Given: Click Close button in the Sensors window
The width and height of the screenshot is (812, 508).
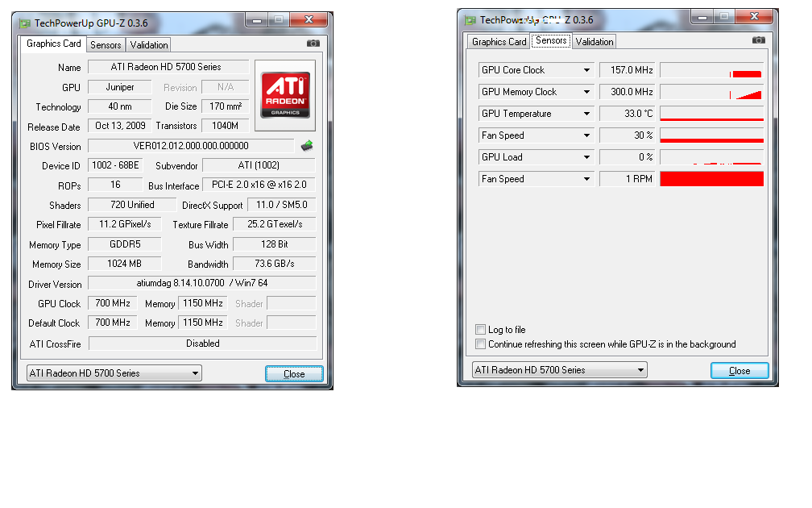Looking at the screenshot, I should 739,371.
